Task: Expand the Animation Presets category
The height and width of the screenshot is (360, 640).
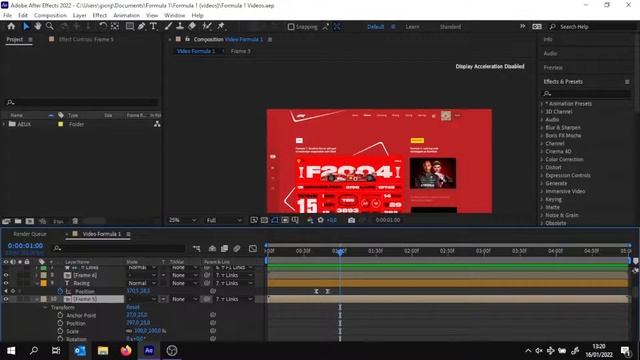Action: (x=542, y=104)
